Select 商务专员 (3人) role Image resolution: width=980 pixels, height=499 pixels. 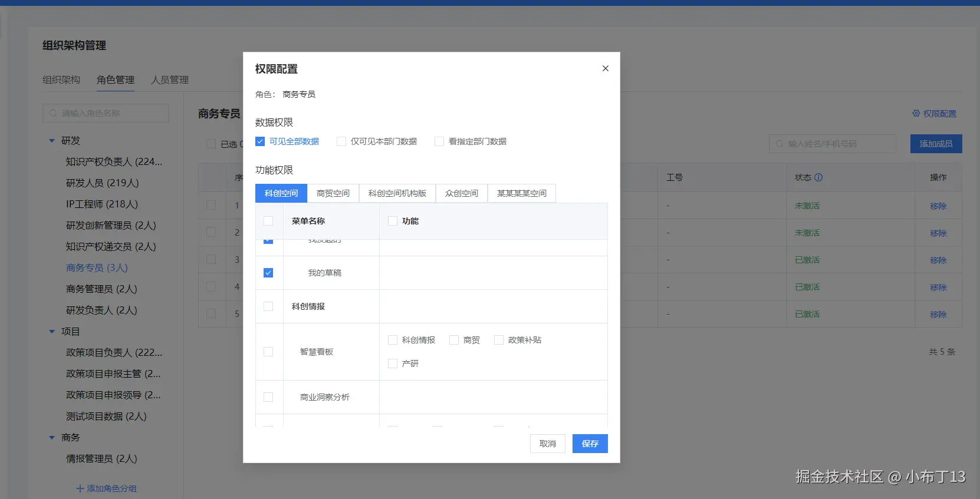97,268
